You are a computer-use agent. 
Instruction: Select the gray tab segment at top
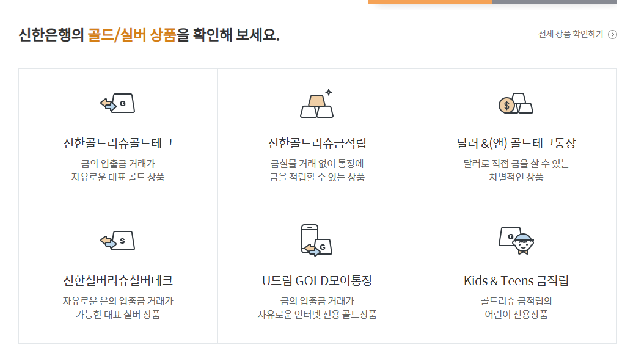pyautogui.click(x=555, y=2)
